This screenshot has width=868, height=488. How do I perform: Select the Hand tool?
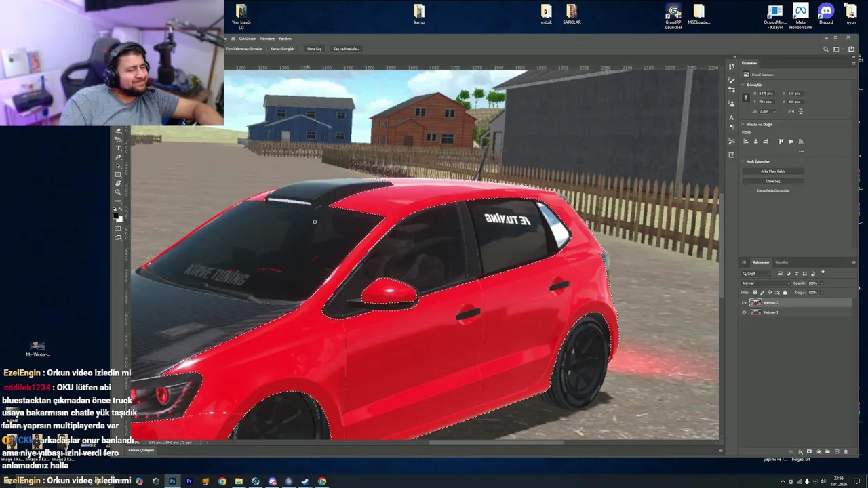[x=119, y=183]
